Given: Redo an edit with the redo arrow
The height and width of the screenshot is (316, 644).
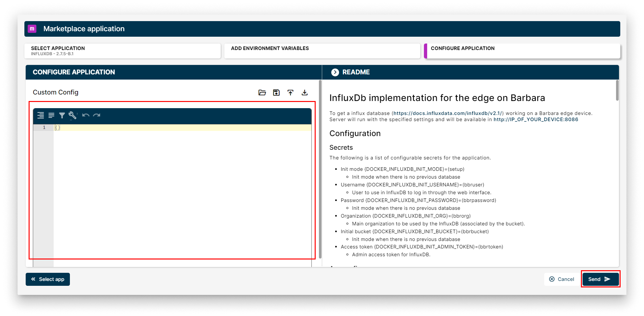Looking at the screenshot, I should (97, 115).
